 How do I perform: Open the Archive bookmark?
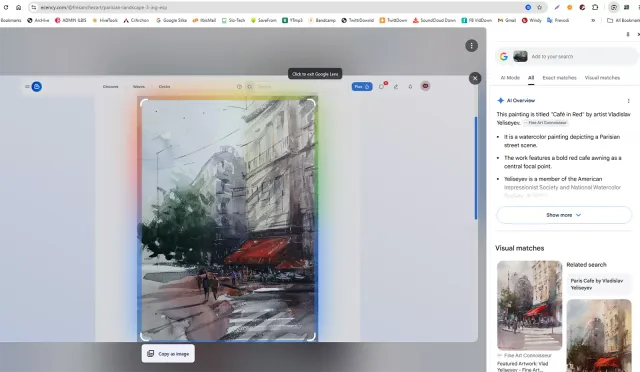point(38,20)
